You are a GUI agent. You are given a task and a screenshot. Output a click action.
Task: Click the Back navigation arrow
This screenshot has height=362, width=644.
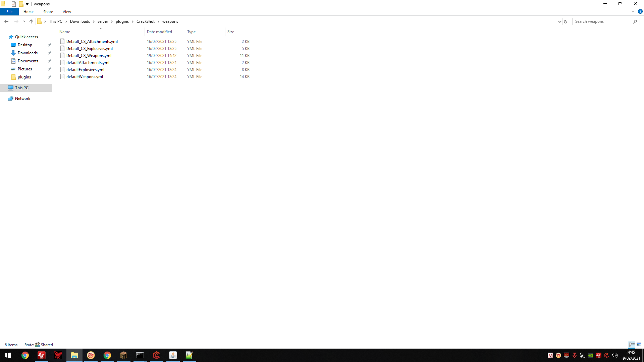click(x=6, y=21)
